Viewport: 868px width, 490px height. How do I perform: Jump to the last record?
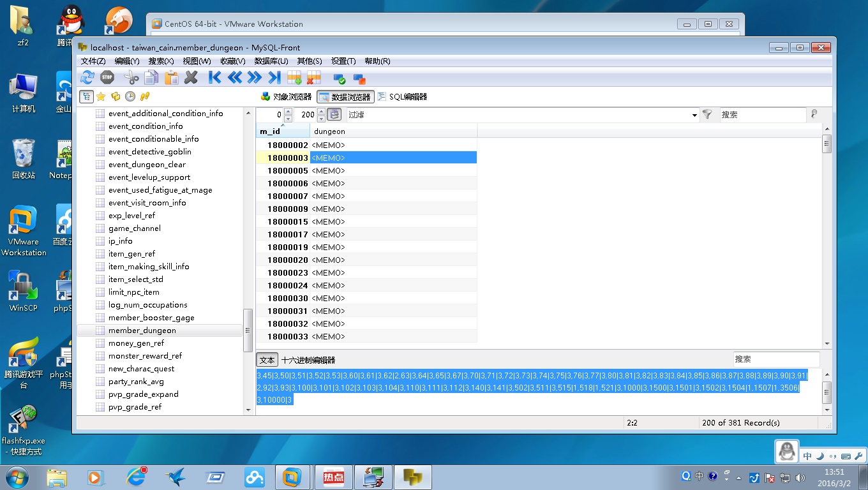[274, 78]
